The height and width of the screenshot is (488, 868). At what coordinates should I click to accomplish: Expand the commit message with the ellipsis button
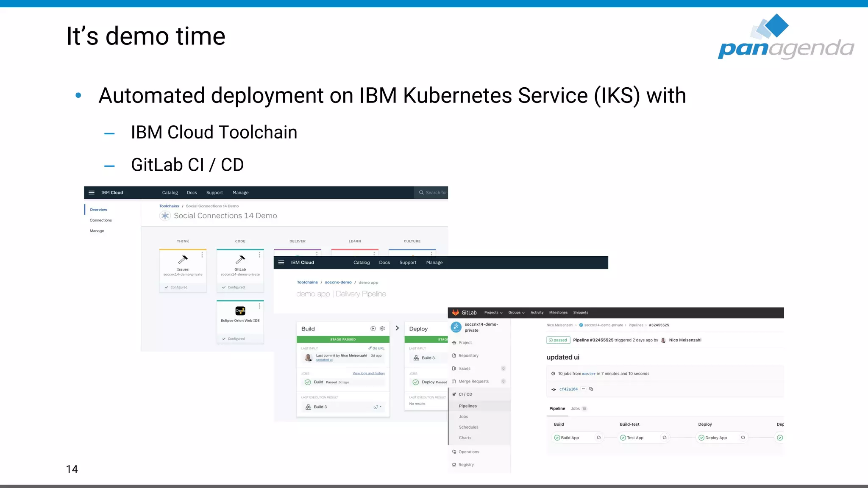[584, 389]
